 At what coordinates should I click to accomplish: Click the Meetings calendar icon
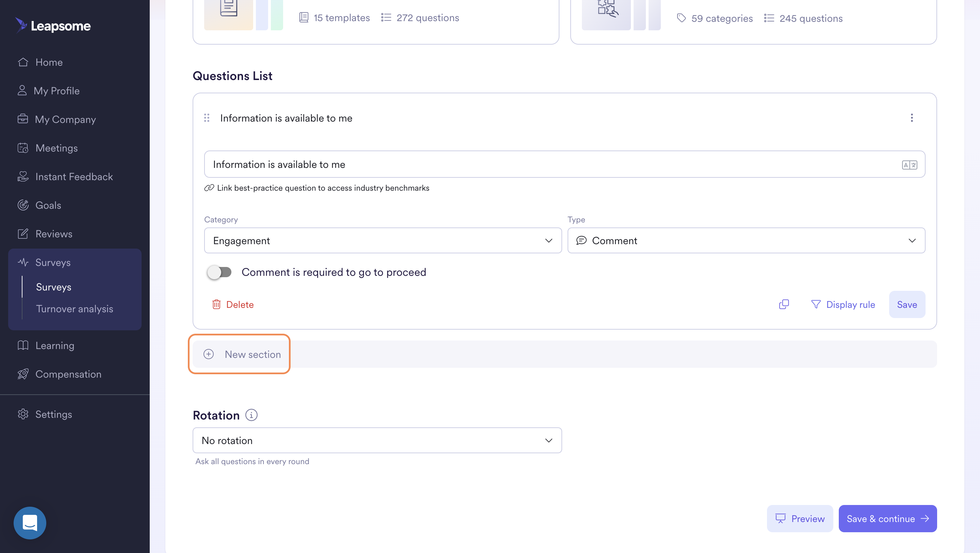(23, 148)
